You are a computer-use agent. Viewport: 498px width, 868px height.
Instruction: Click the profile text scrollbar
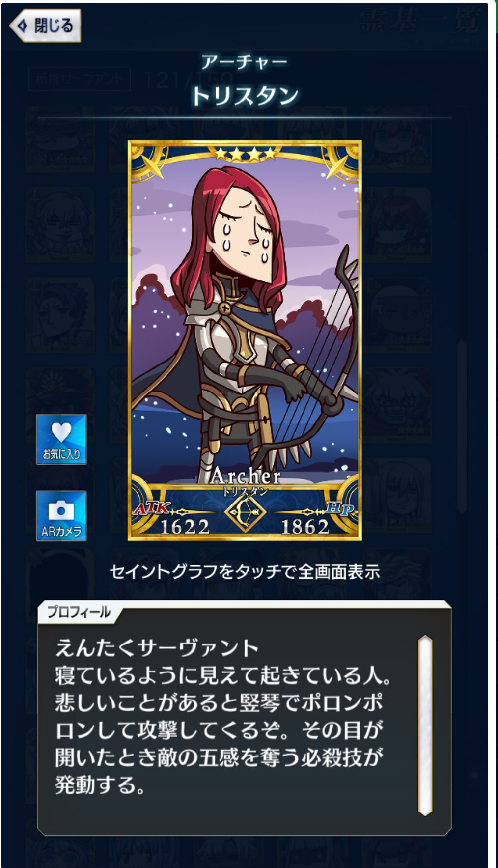click(425, 726)
